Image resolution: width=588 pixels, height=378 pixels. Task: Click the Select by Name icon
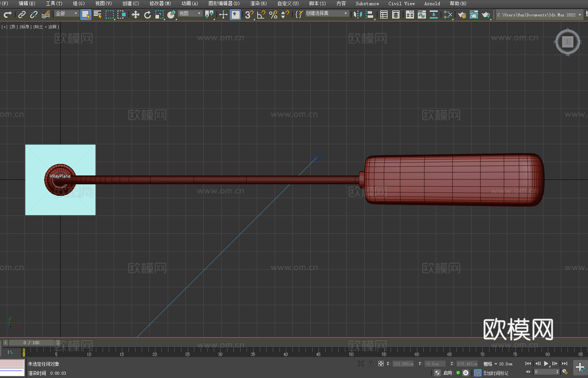[97, 14]
